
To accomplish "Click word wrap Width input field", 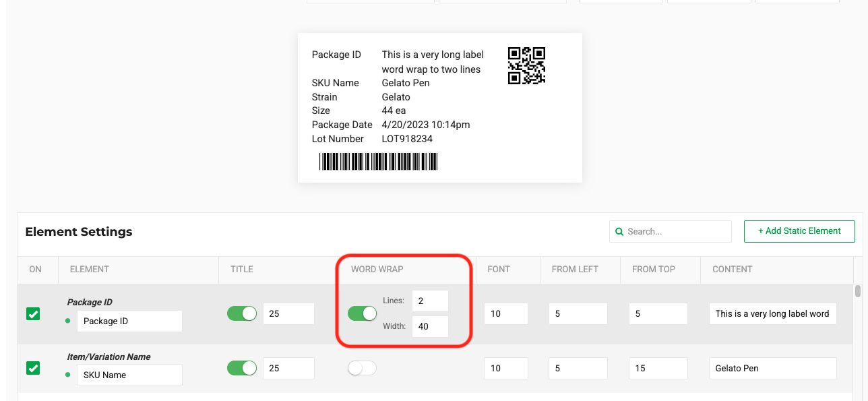I will (430, 326).
